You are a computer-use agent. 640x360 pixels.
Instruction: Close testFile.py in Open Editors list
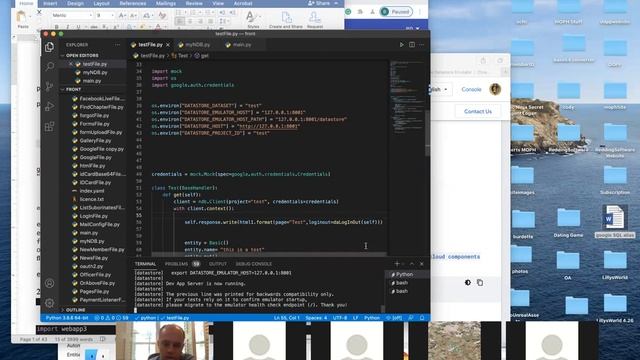71,64
